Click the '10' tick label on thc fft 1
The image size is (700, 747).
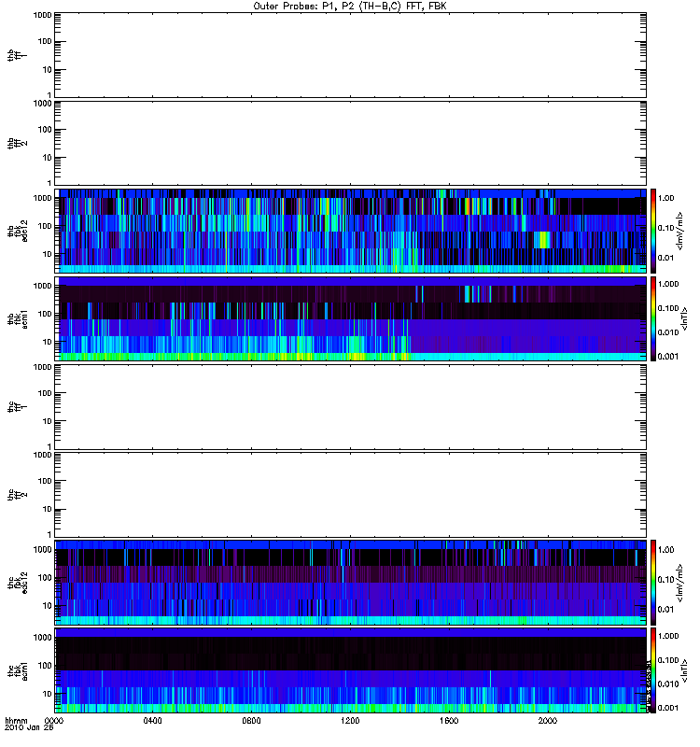point(48,421)
